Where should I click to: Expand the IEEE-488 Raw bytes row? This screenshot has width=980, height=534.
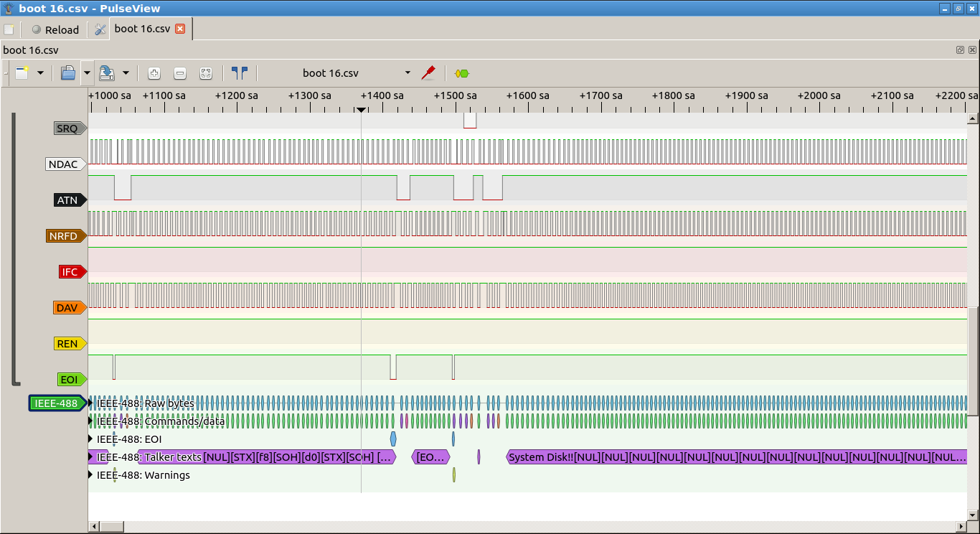tap(90, 403)
